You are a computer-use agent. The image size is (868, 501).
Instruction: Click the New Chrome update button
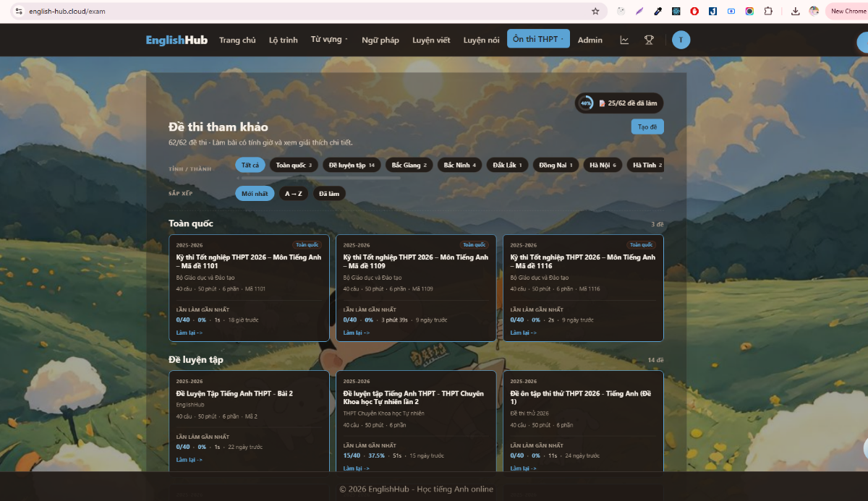point(847,11)
